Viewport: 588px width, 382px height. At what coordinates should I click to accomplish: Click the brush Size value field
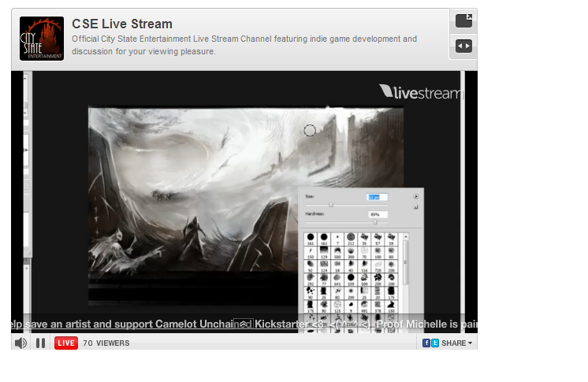(377, 197)
